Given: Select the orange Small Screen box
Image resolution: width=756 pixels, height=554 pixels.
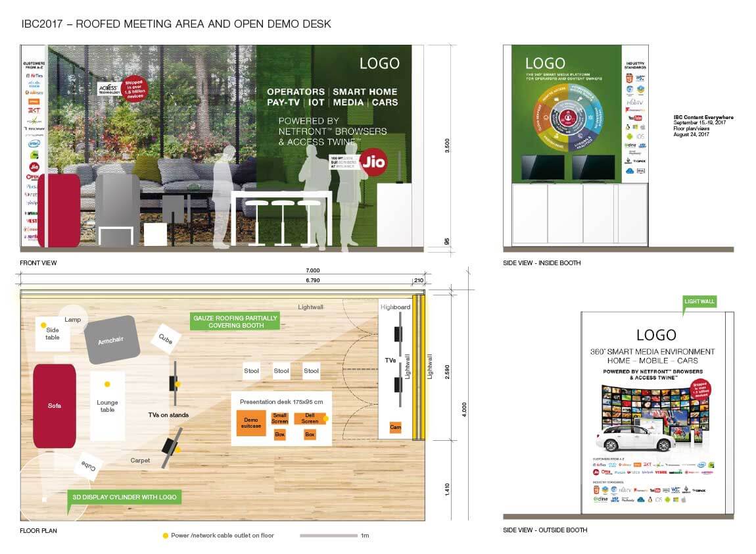Looking at the screenshot, I should [280, 418].
